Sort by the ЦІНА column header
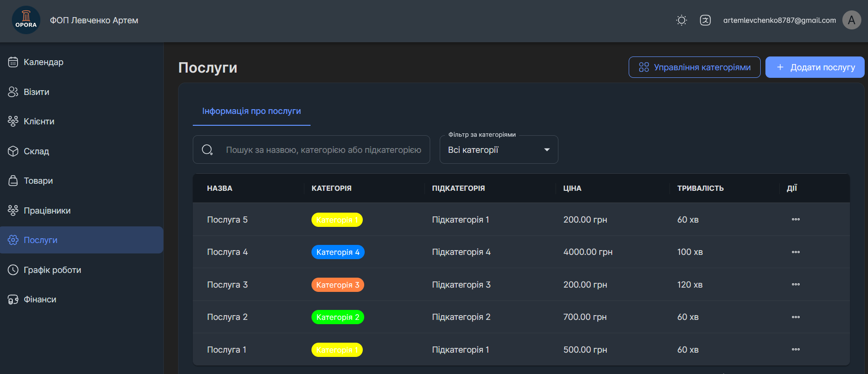868x374 pixels. pos(572,188)
